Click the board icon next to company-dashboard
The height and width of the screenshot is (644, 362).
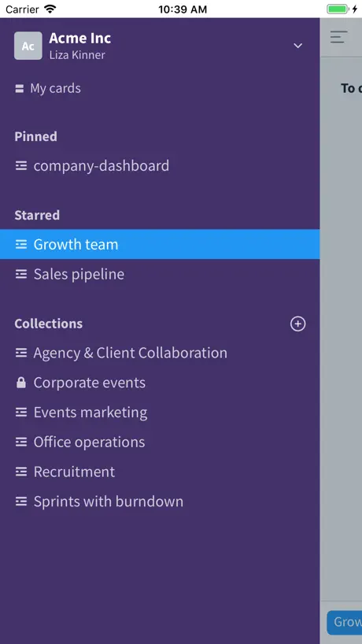21,165
